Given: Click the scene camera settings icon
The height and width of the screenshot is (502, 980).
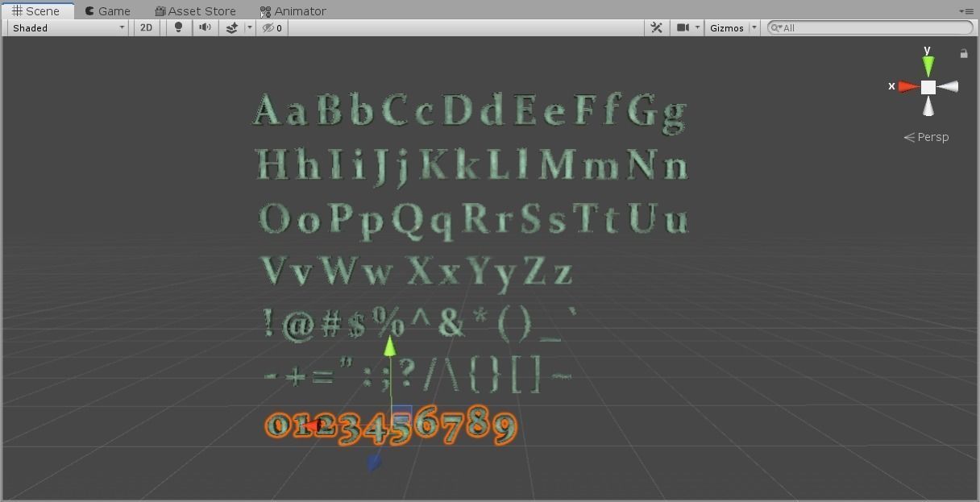Looking at the screenshot, I should click(683, 27).
